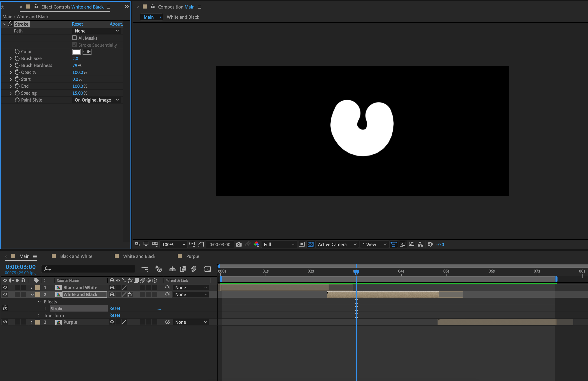588x381 pixels.
Task: Click the white Color swatch
Action: 76,52
